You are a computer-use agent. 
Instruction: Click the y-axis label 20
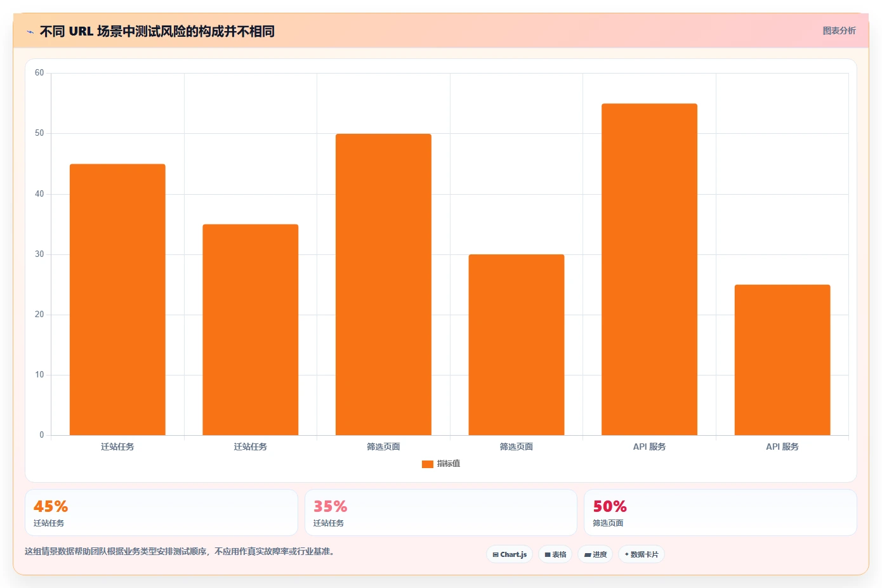[39, 315]
